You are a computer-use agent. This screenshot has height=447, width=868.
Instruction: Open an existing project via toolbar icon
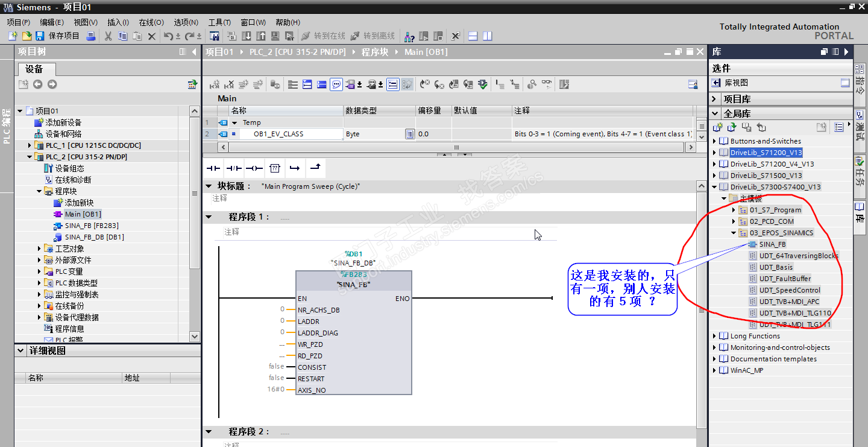[x=27, y=36]
